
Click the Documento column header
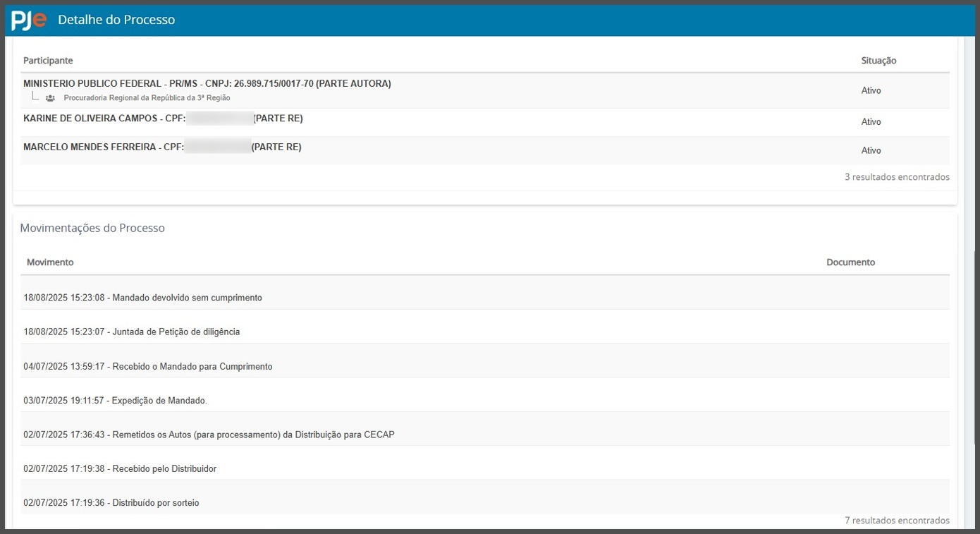(x=850, y=262)
